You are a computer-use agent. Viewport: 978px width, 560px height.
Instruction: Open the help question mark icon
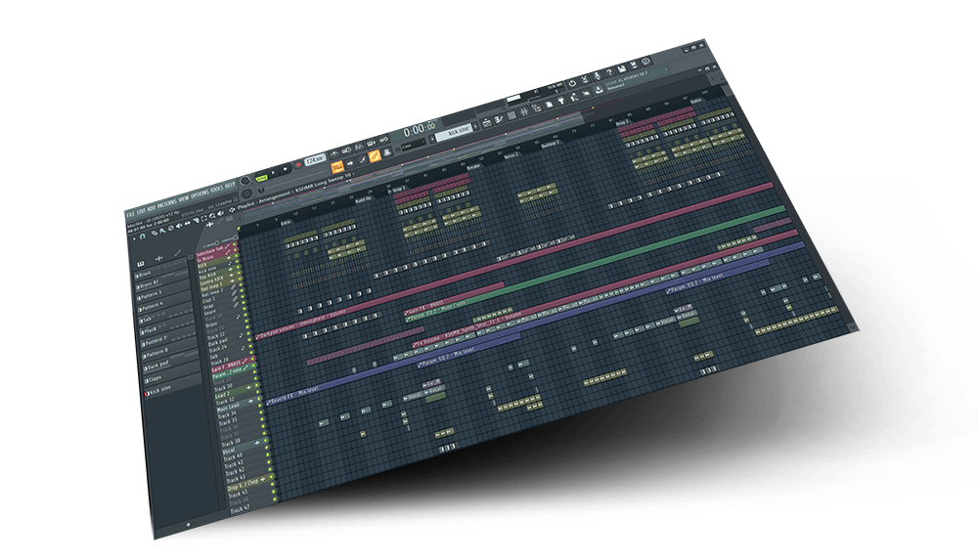coord(609,71)
